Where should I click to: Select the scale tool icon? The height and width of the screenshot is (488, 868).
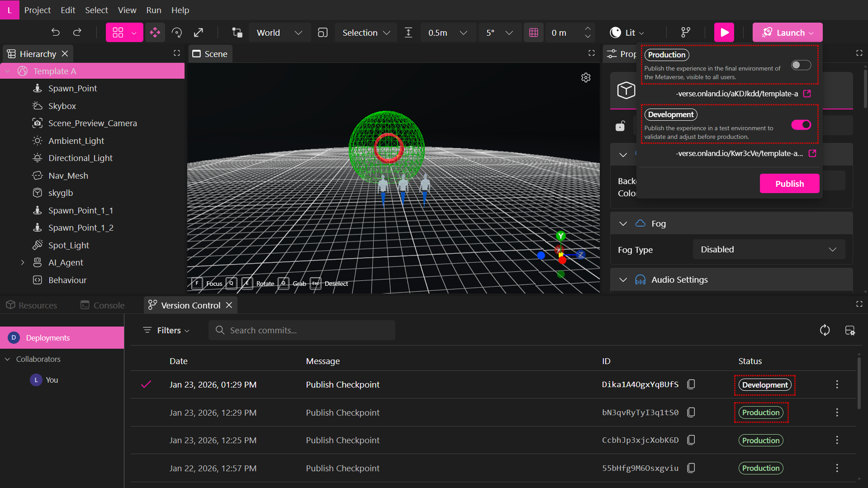coord(199,33)
